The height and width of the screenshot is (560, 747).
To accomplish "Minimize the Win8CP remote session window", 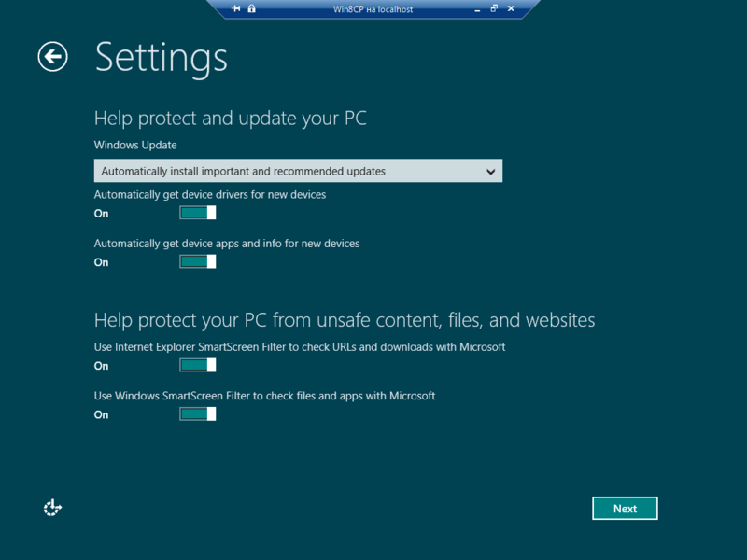I will [478, 8].
